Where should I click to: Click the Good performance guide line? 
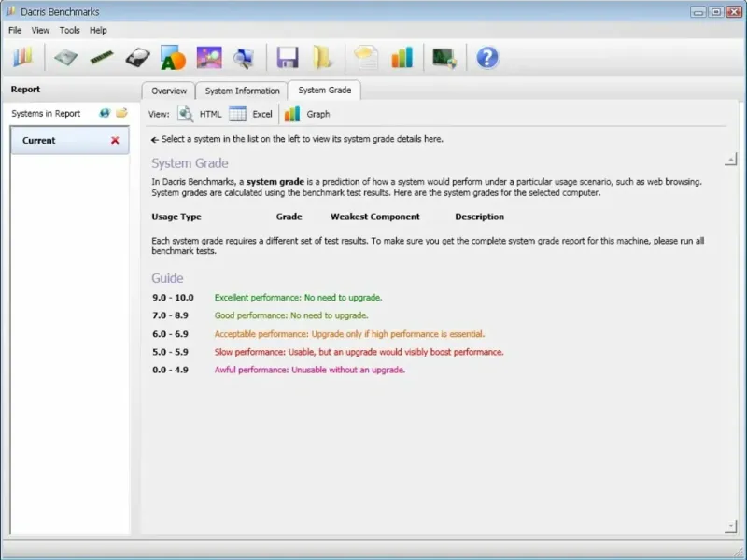pos(291,315)
